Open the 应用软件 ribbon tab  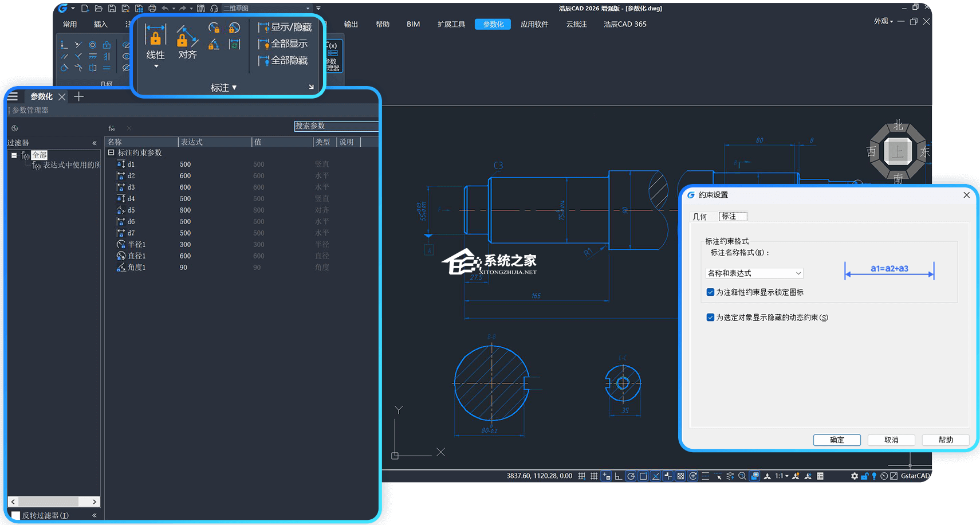pyautogui.click(x=534, y=24)
